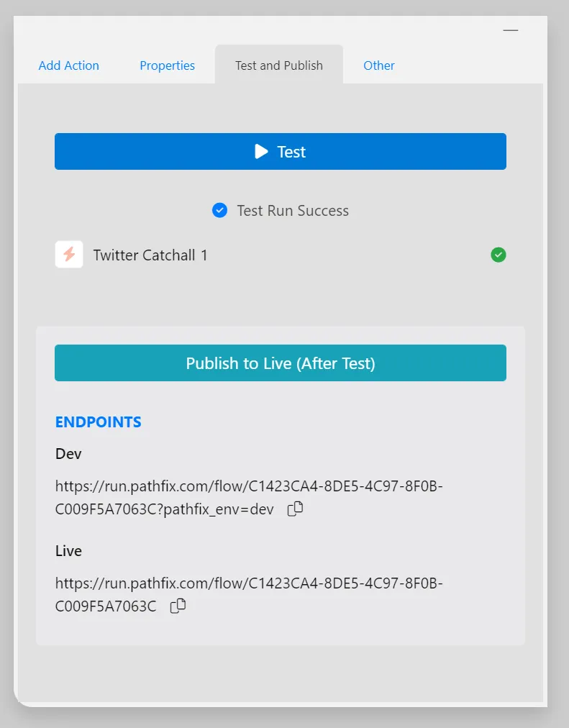Screen dimensions: 569x728
Task: Click the Dev endpoint URL text
Action: point(249,498)
